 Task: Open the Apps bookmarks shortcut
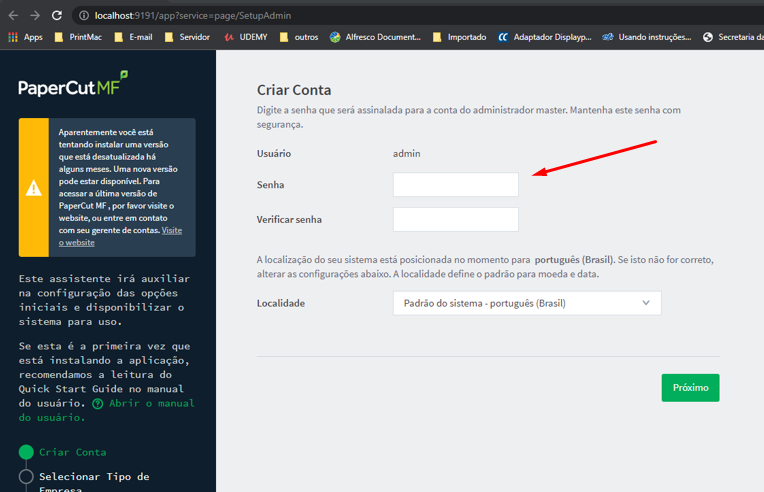25,37
